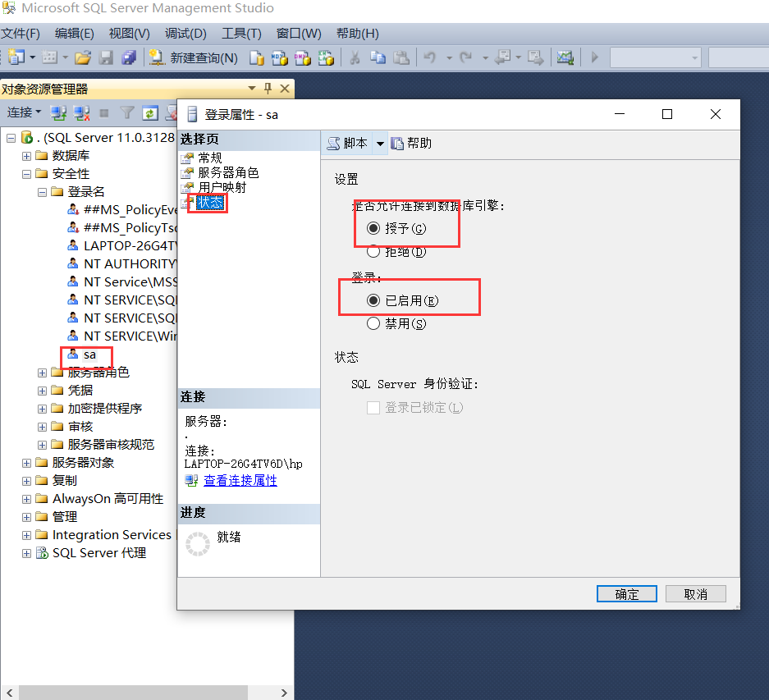Image resolution: width=769 pixels, height=700 pixels.
Task: Select the 常规 page
Action: click(x=210, y=158)
